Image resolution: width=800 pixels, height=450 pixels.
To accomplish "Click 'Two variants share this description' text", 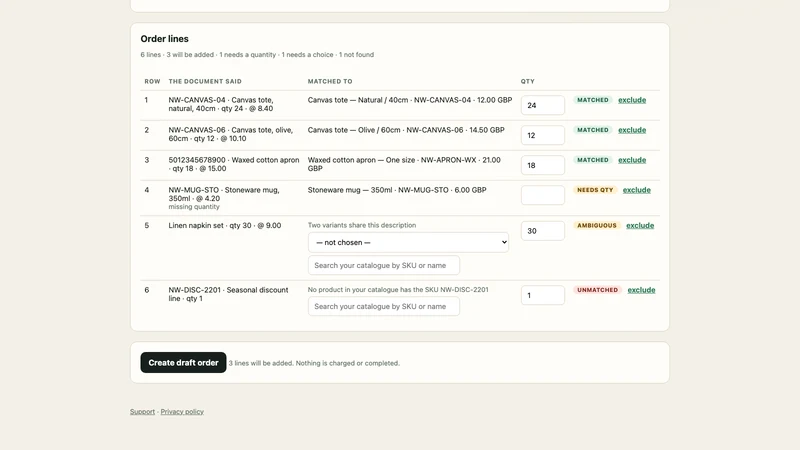I will [362, 225].
